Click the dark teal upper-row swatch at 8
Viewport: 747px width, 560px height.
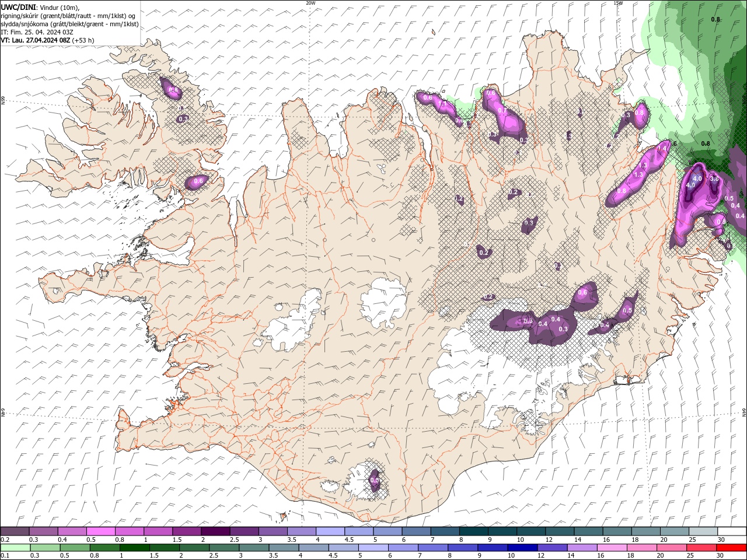[474, 531]
